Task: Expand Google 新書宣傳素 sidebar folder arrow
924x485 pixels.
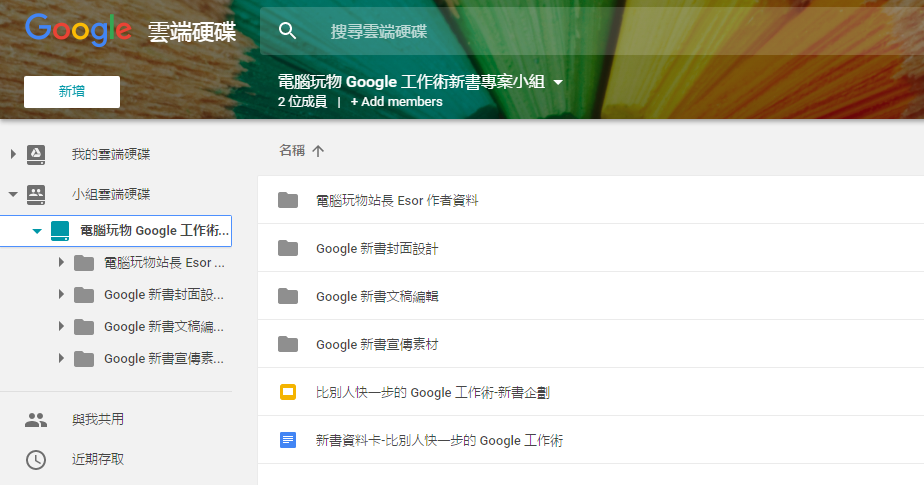Action: tap(61, 358)
